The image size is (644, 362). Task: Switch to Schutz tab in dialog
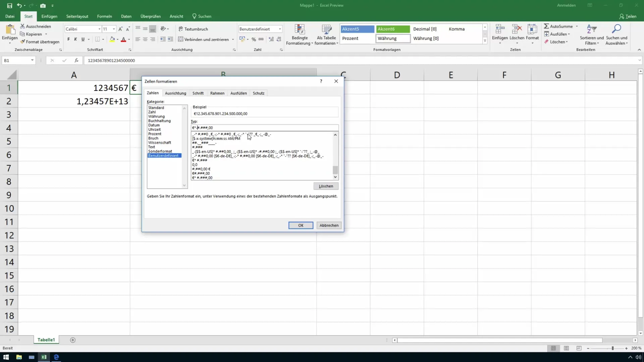pos(259,93)
